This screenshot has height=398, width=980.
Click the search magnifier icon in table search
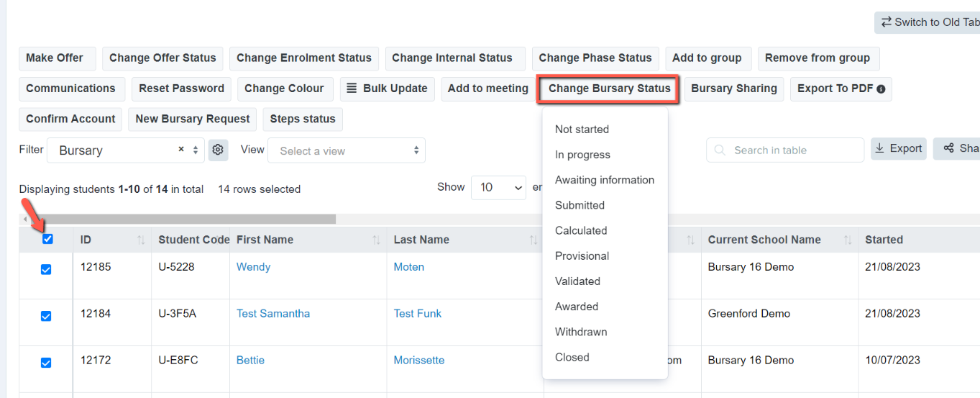coord(720,150)
